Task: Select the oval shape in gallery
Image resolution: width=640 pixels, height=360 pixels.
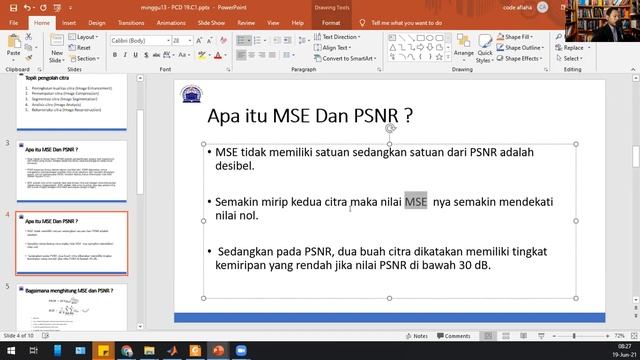Action: [x=430, y=38]
